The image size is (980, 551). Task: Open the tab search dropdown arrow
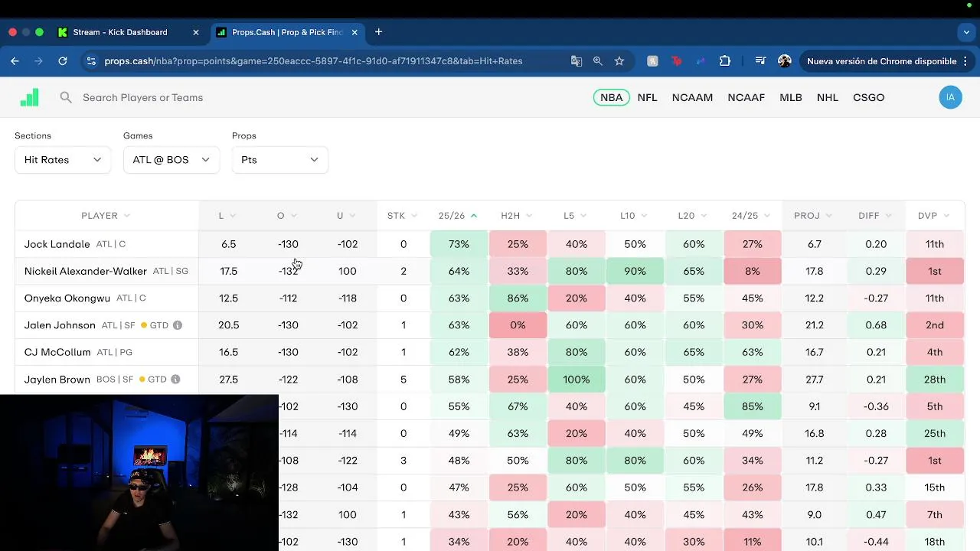point(966,32)
